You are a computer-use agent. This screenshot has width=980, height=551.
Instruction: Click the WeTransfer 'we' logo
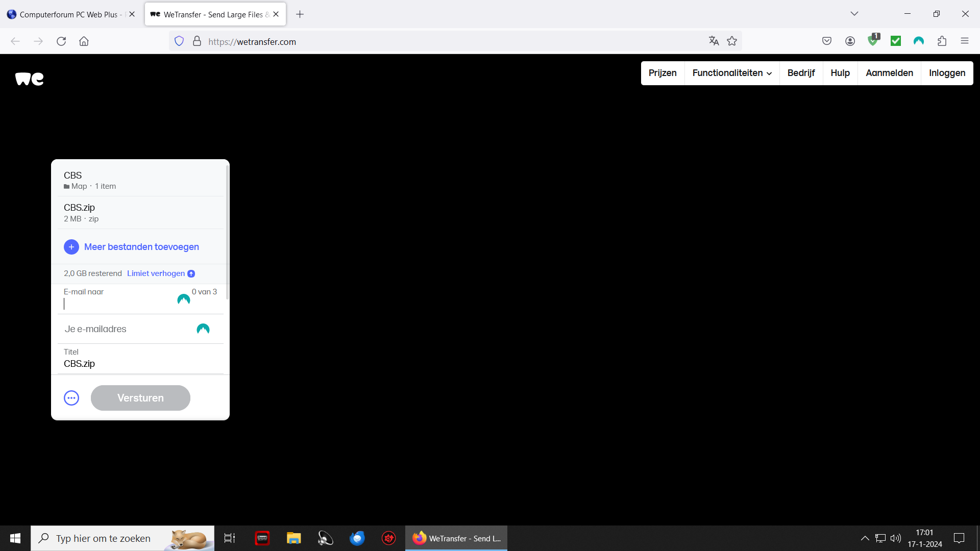point(30,79)
